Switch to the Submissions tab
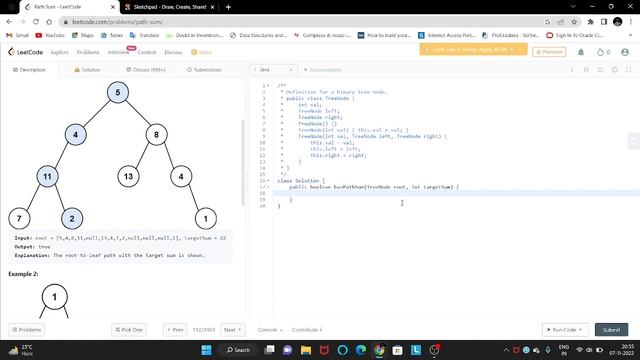The height and width of the screenshot is (360, 640). pyautogui.click(x=204, y=70)
